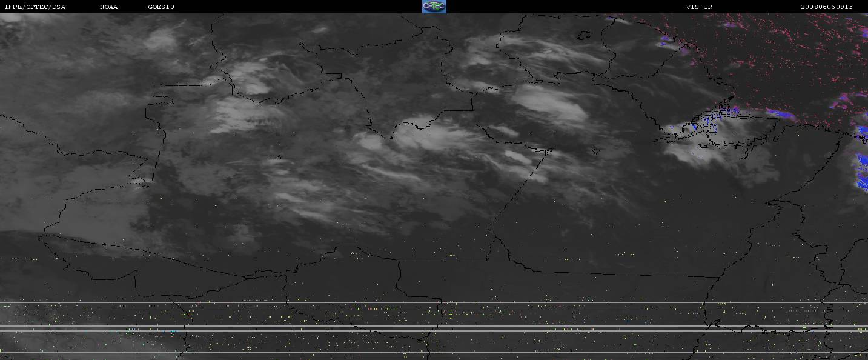The width and height of the screenshot is (868, 360).
Task: Click the 200806060915 timestamp
Action: tap(827, 7)
